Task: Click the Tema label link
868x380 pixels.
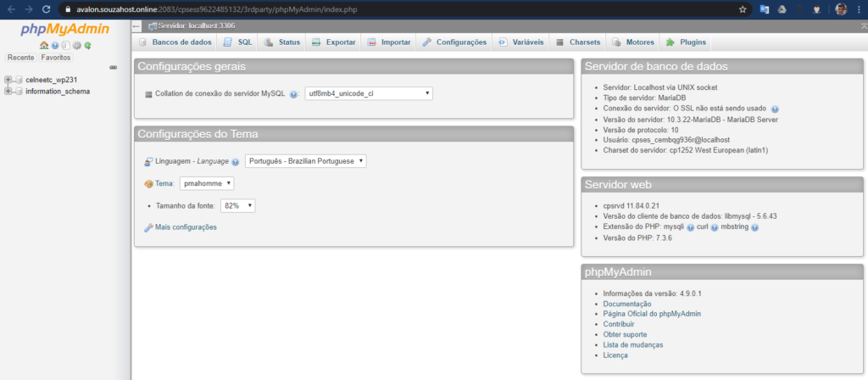Action: pyautogui.click(x=165, y=183)
